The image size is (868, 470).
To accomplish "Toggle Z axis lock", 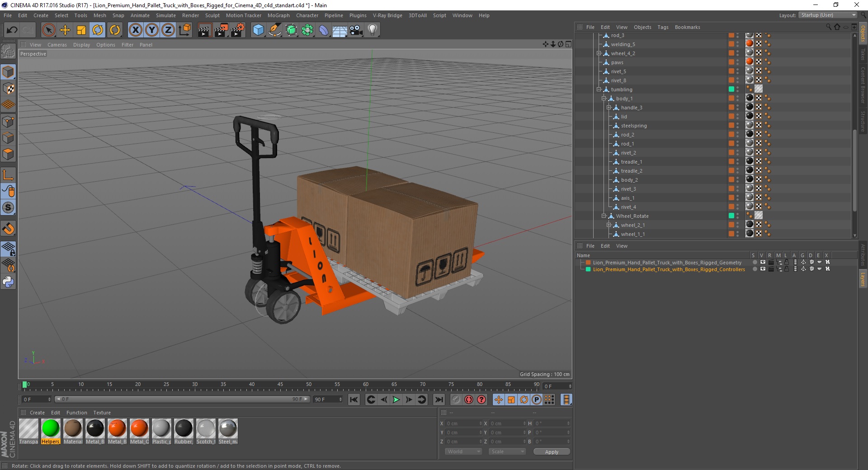I will [168, 30].
